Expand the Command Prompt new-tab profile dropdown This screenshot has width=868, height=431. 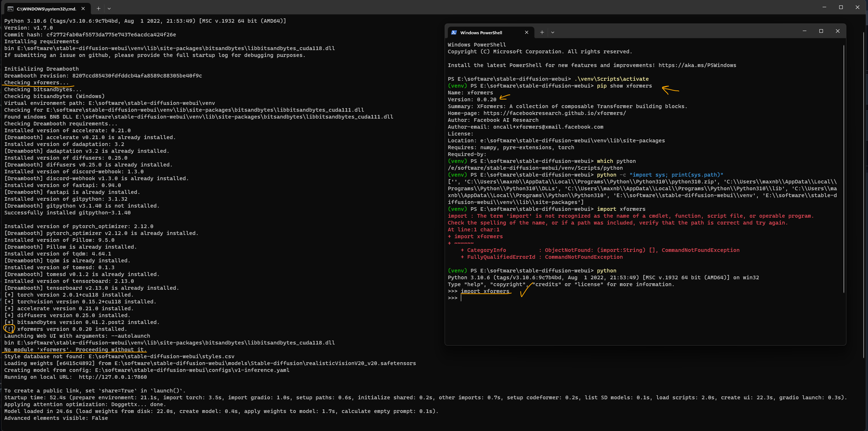(x=109, y=8)
